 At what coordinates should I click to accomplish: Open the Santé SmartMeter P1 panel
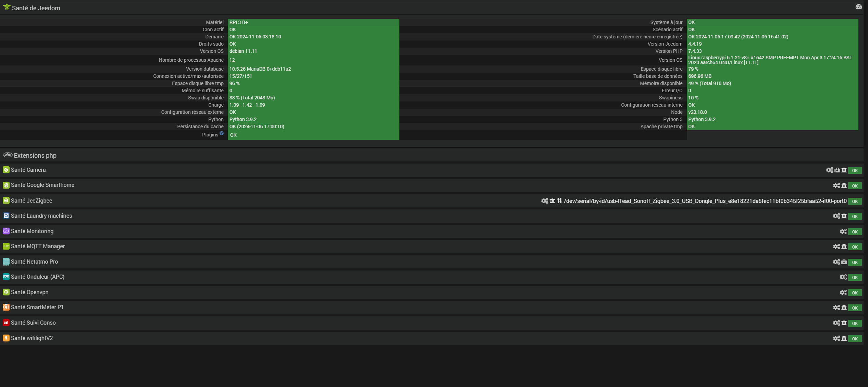point(37,307)
